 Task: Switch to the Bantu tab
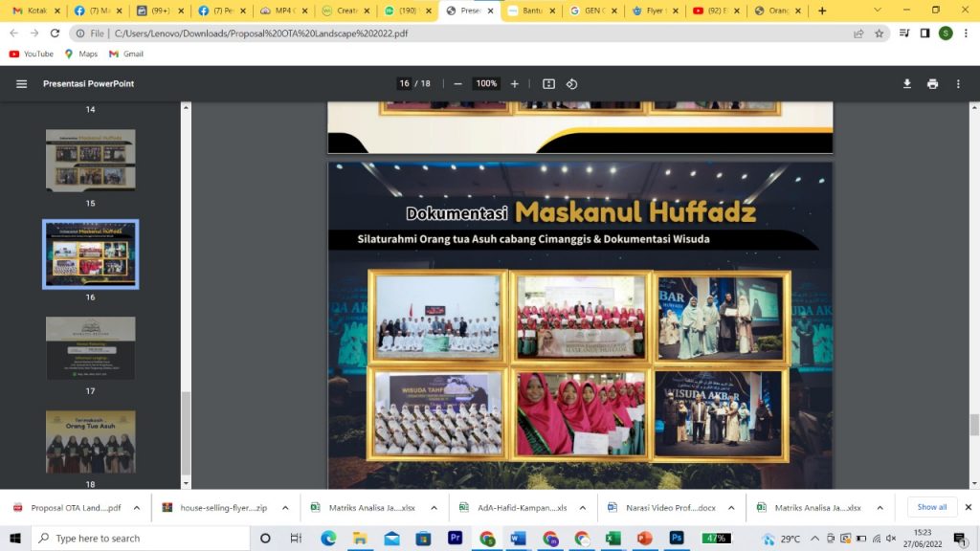point(529,11)
